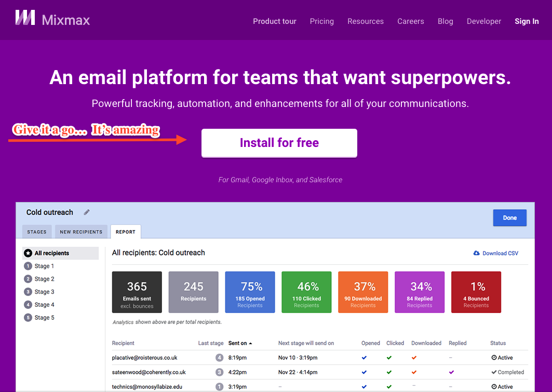Click green Clicked checkmark for sateenwood row

point(389,372)
